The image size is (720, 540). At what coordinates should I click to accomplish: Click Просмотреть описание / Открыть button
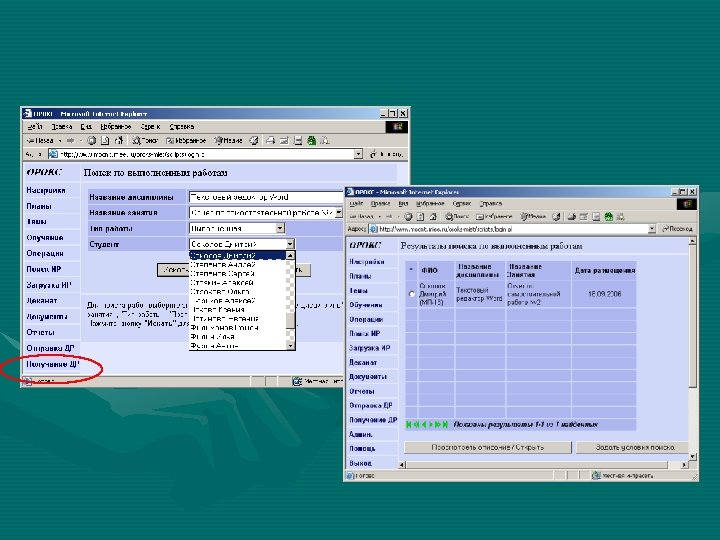click(x=488, y=447)
